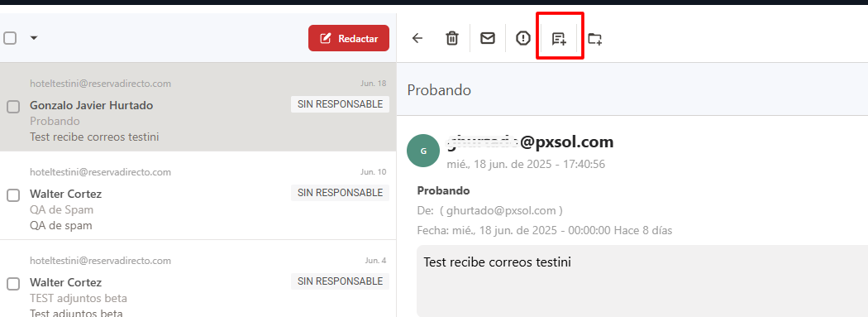Open SIN RESPONSABLE tag on QA de Spam email
Image resolution: width=868 pixels, height=317 pixels.
point(340,193)
